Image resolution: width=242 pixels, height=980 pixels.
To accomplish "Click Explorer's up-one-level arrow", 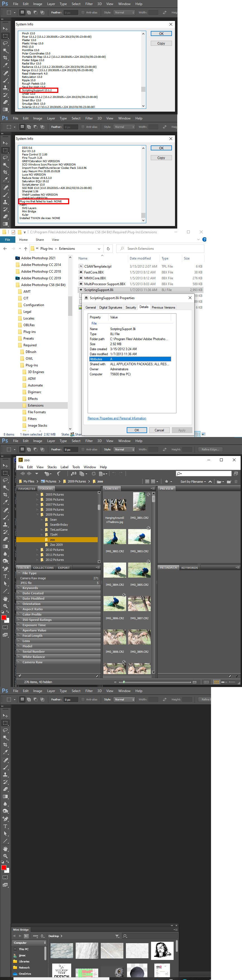I will coord(25,249).
